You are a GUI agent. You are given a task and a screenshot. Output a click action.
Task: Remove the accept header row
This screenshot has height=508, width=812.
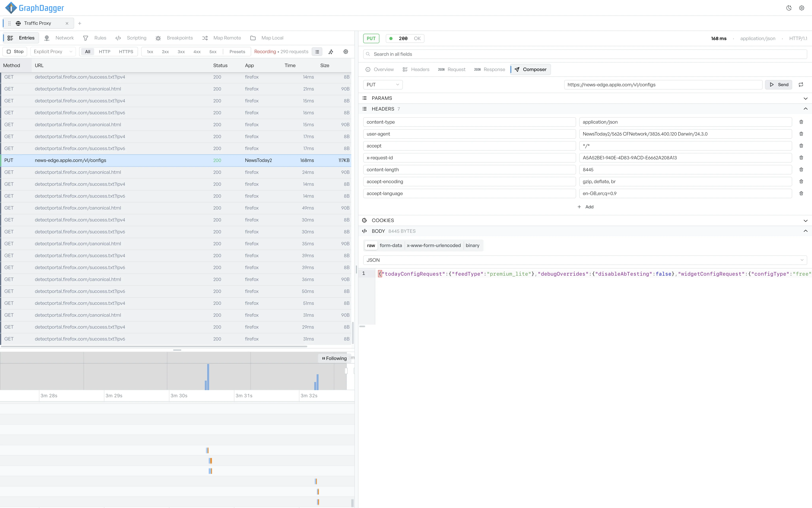point(801,146)
